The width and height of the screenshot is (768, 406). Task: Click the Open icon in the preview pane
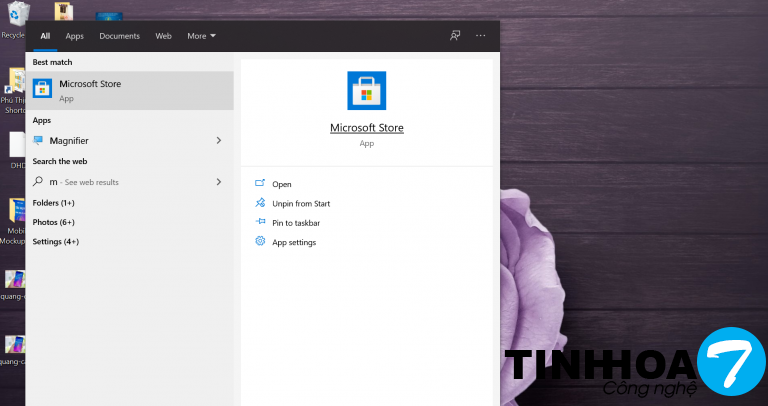tap(260, 184)
